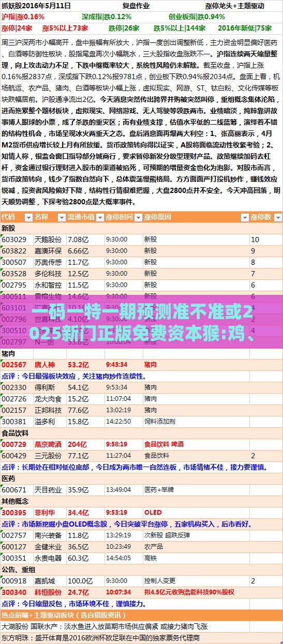The height and width of the screenshot is (644, 283).
Task: Select stock name 天鹅股份
Action: tap(48, 239)
